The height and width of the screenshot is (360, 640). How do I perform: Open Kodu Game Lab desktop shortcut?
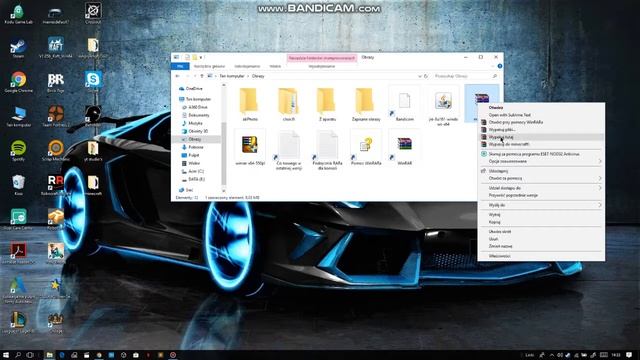[x=18, y=14]
